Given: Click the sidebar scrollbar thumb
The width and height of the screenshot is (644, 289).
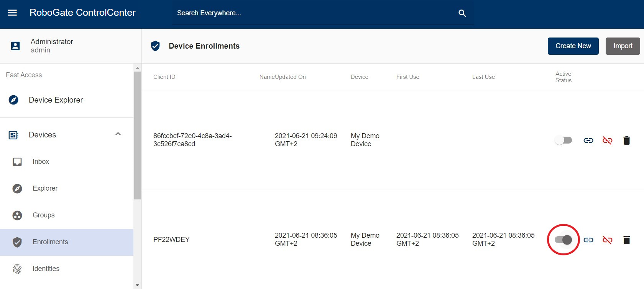Looking at the screenshot, I should click(138, 136).
